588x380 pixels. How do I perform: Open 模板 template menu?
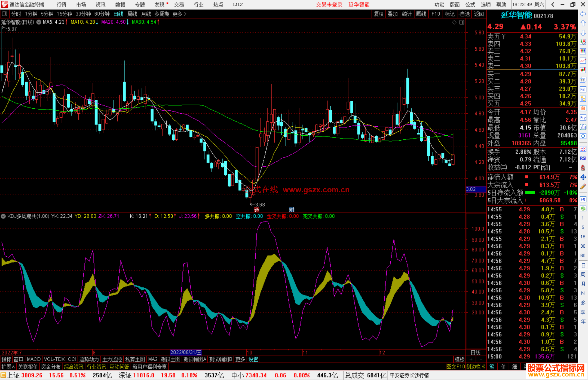pyautogui.click(x=460, y=359)
